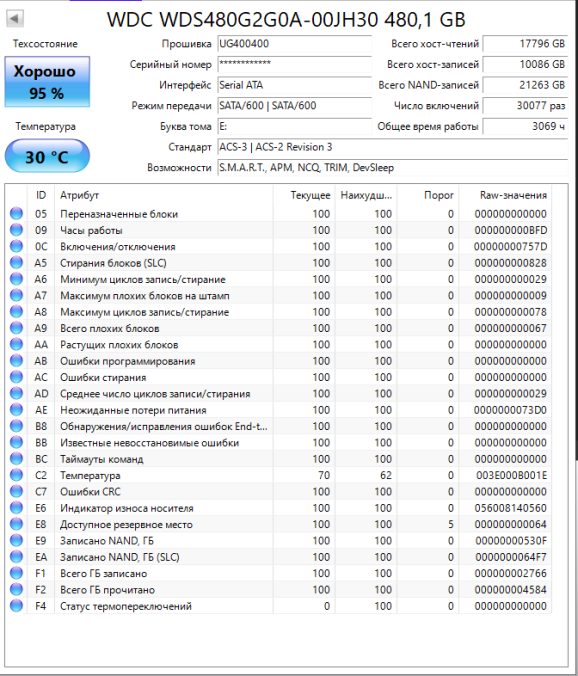Screen dimensions: 578x676
Task: Click the ID column header
Action: (41, 195)
